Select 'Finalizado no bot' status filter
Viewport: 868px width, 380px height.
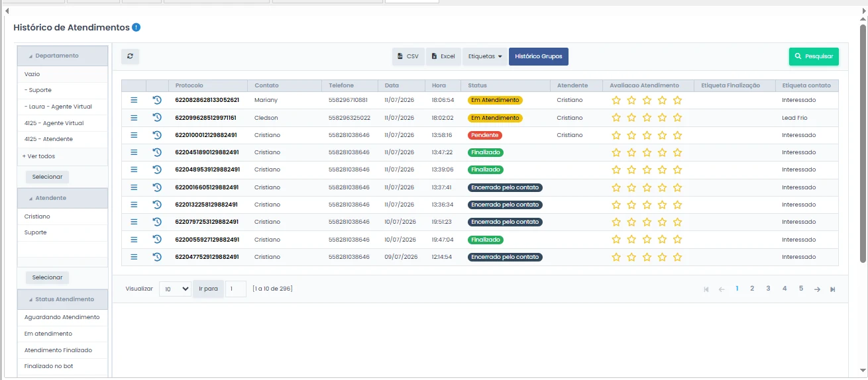pos(63,366)
